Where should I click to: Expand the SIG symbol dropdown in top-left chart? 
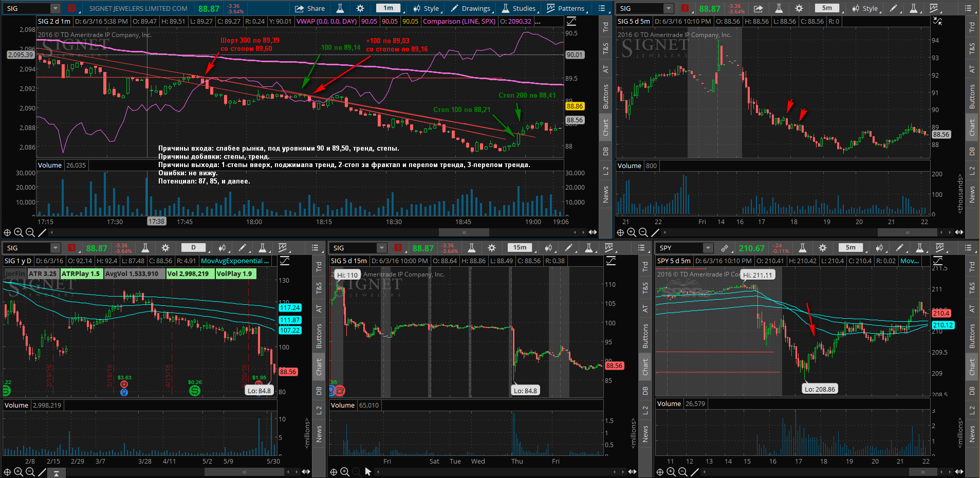click(x=55, y=8)
